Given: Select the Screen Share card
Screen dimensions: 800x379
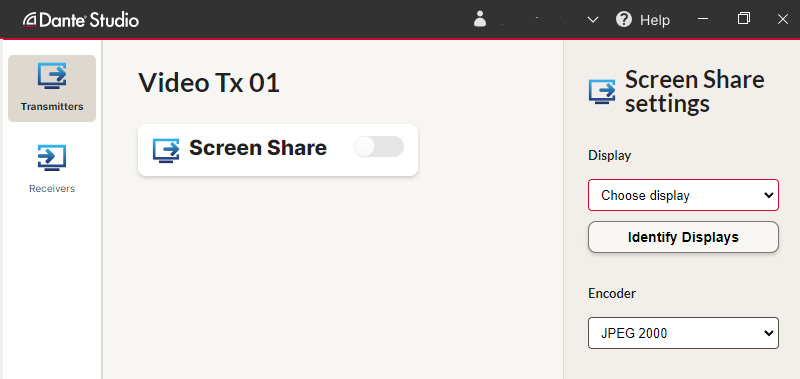Looking at the screenshot, I should coord(278,150).
